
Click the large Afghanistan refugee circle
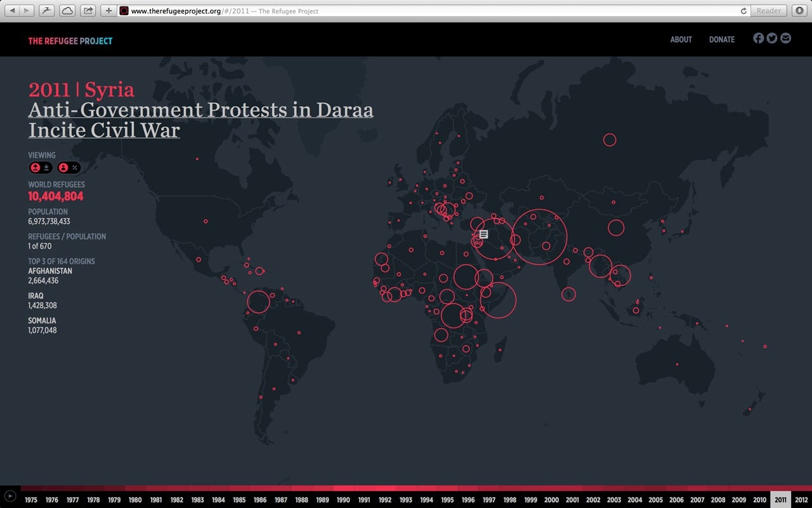539,237
